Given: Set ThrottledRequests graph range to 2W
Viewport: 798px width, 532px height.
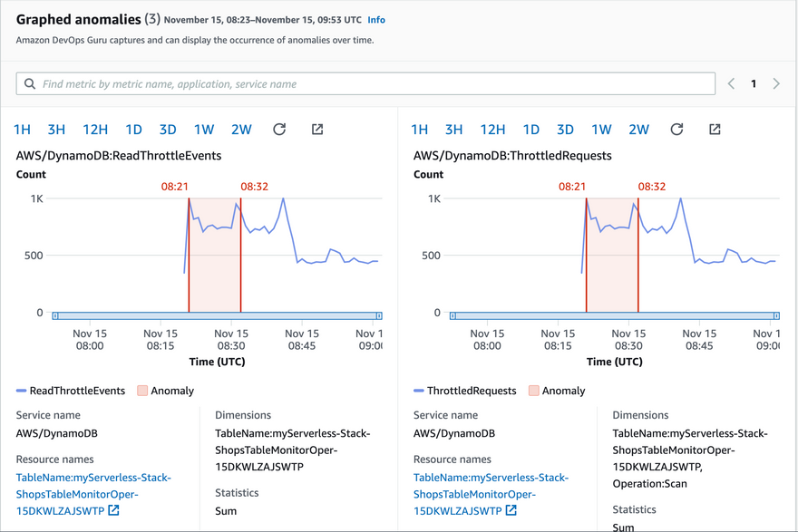Looking at the screenshot, I should tap(639, 130).
